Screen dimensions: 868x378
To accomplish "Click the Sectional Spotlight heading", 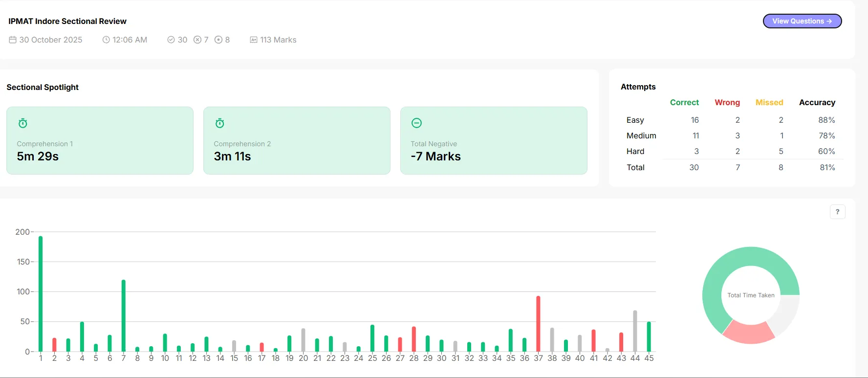I will point(43,87).
